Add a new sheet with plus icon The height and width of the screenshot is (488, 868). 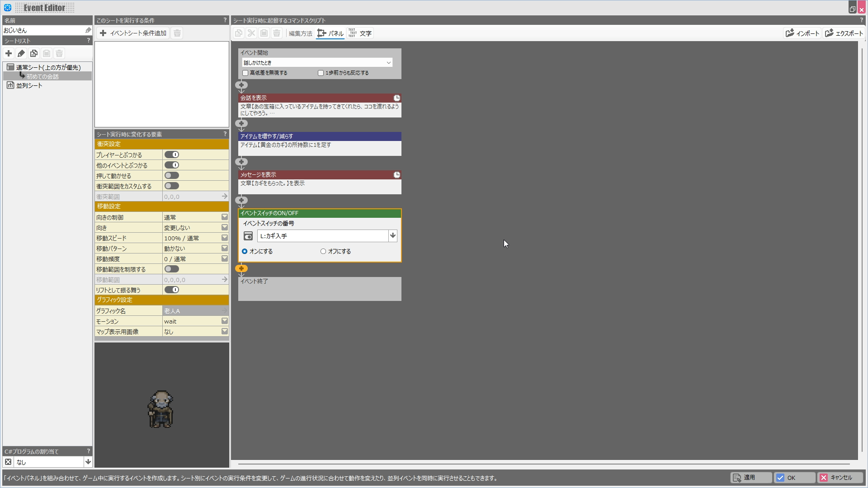pyautogui.click(x=9, y=53)
